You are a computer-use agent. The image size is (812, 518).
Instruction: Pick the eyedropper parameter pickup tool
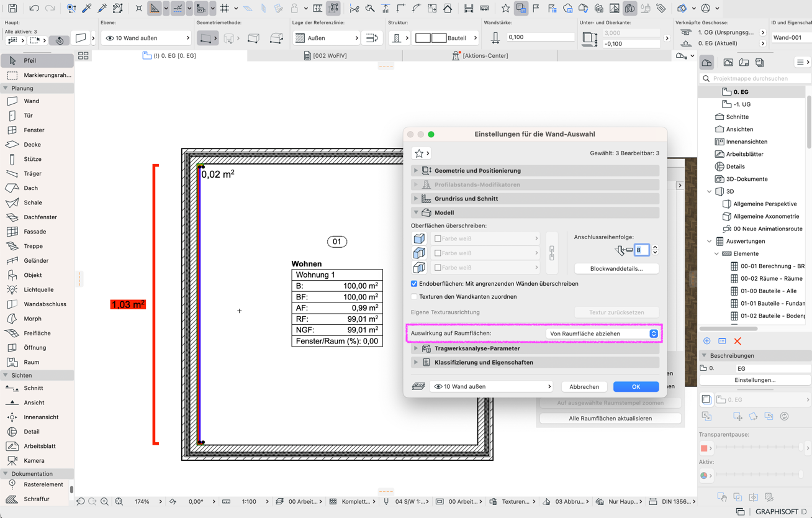86,9
